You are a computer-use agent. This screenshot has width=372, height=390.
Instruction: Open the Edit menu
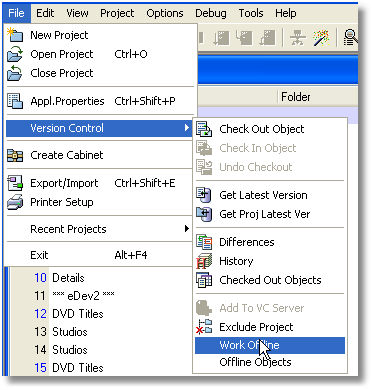point(45,13)
